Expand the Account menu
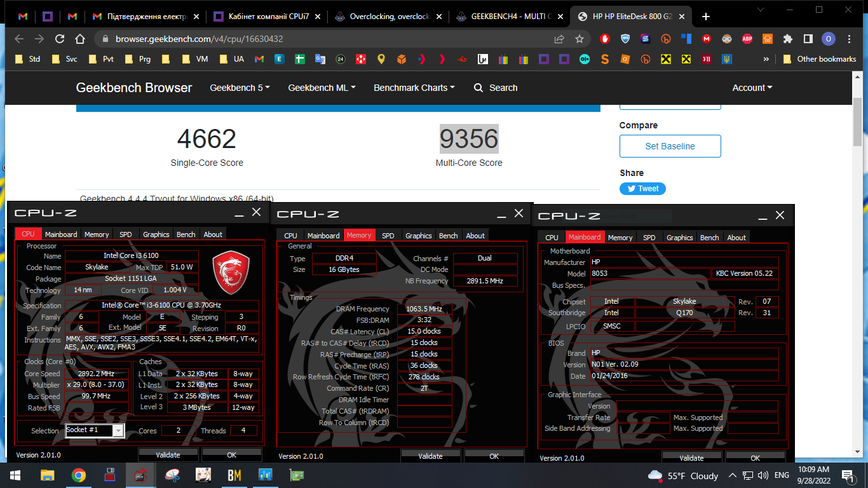Screen dimensions: 868x488 point(752,88)
